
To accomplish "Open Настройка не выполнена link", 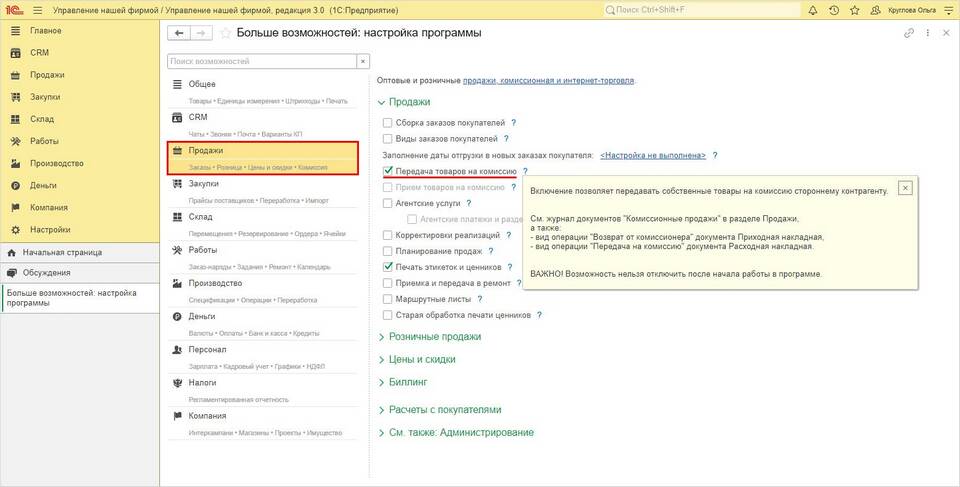I will click(x=653, y=156).
